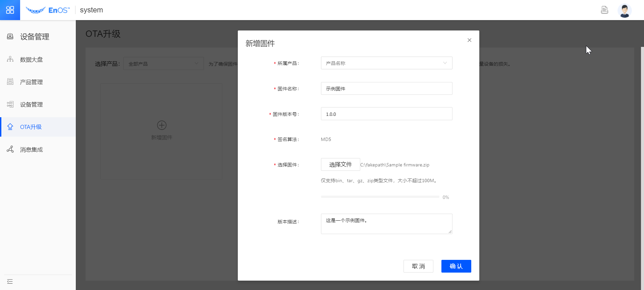Close the 新增固件 dialog with X

[469, 40]
